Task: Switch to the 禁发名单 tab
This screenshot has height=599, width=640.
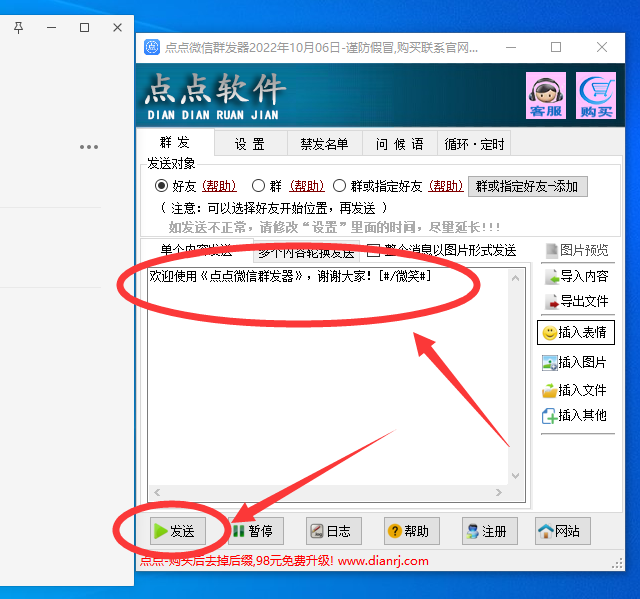Action: point(324,144)
